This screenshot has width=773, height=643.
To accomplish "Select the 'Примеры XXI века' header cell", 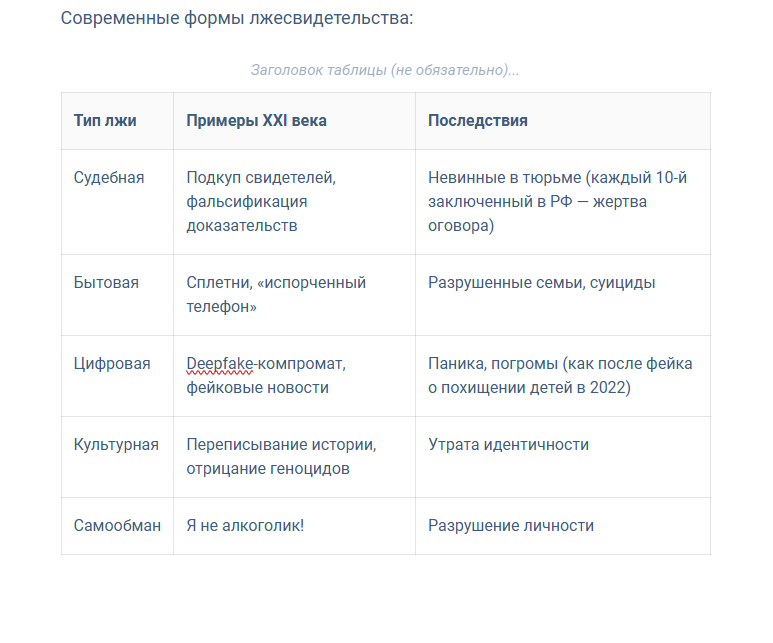I will 294,121.
